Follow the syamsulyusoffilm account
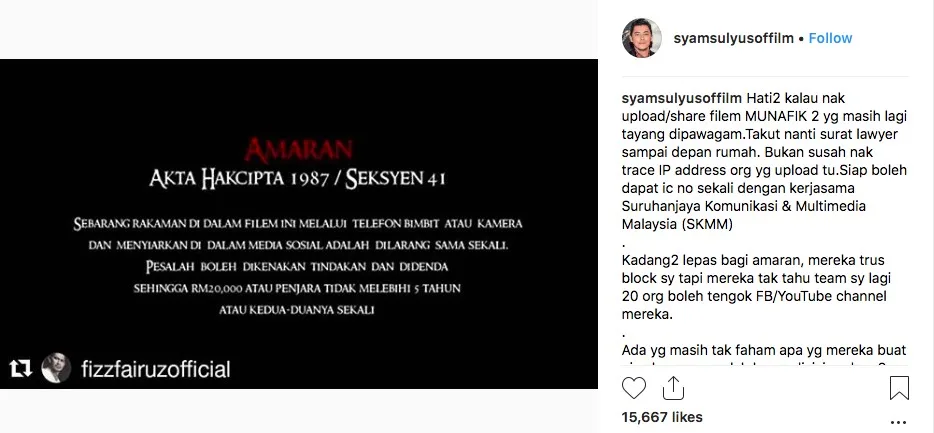934x433 pixels. (830, 38)
